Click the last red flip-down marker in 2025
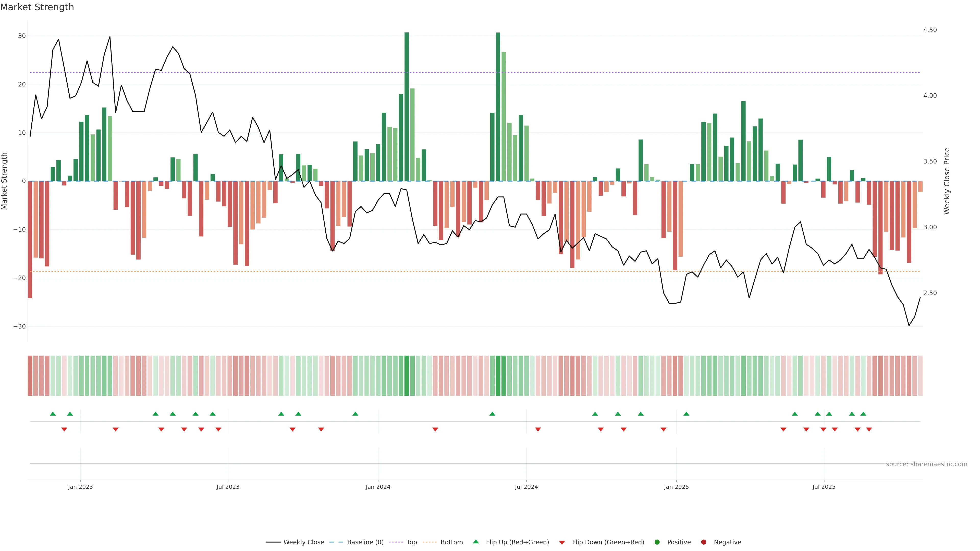980x551 pixels. 869,429
